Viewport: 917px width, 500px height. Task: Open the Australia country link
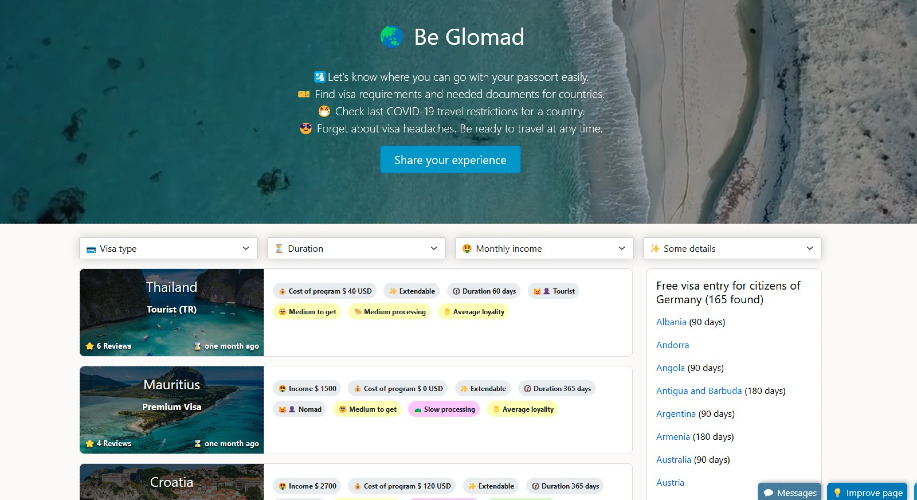point(674,460)
